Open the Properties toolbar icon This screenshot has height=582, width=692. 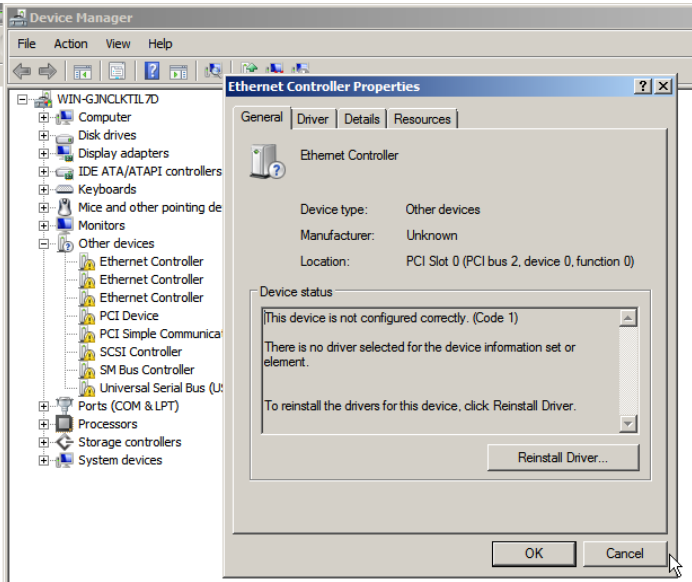coord(117,71)
